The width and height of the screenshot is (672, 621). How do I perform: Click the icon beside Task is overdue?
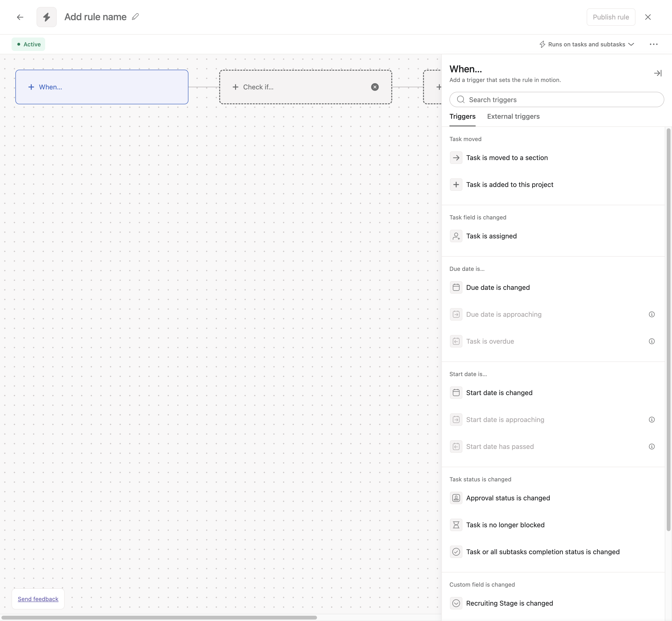click(x=456, y=342)
